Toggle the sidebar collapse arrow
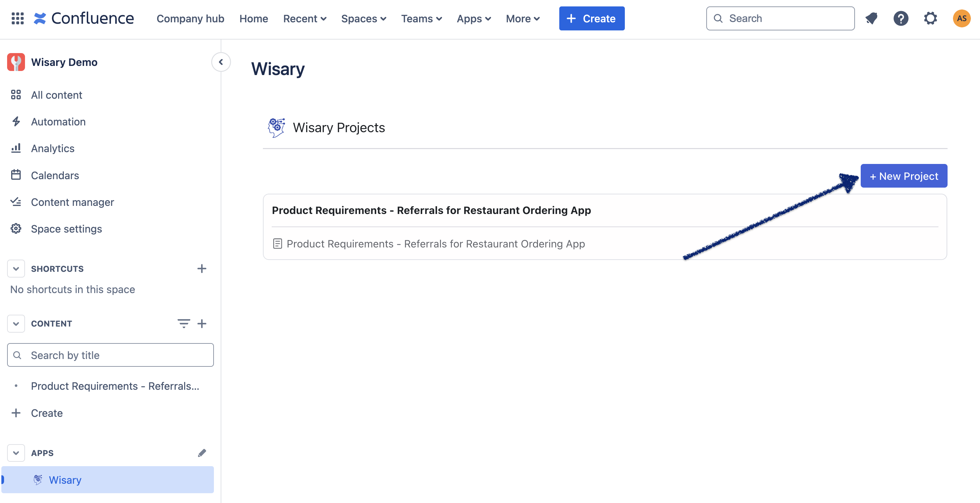The width and height of the screenshot is (980, 503). (221, 62)
